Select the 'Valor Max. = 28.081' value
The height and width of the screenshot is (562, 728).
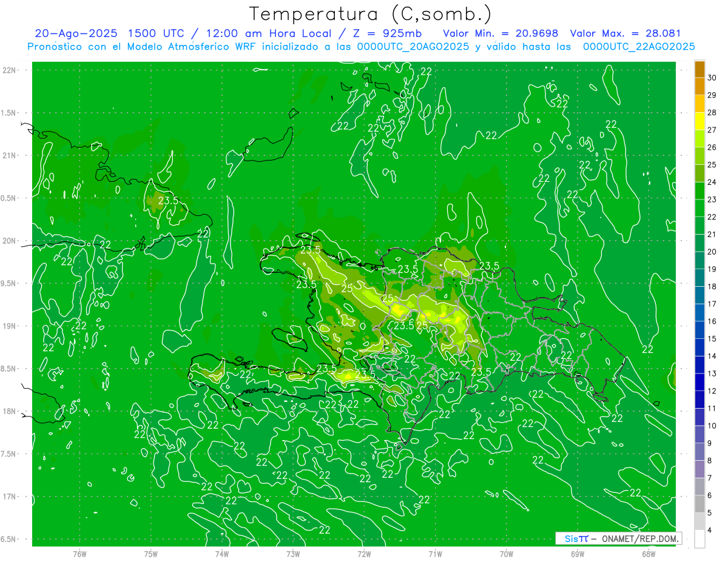625,33
